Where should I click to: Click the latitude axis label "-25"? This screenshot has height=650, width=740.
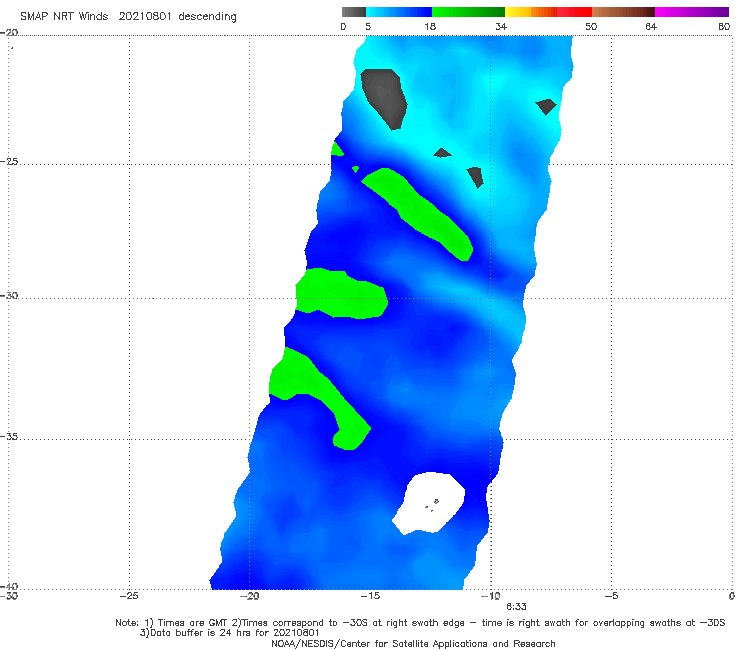[9, 162]
